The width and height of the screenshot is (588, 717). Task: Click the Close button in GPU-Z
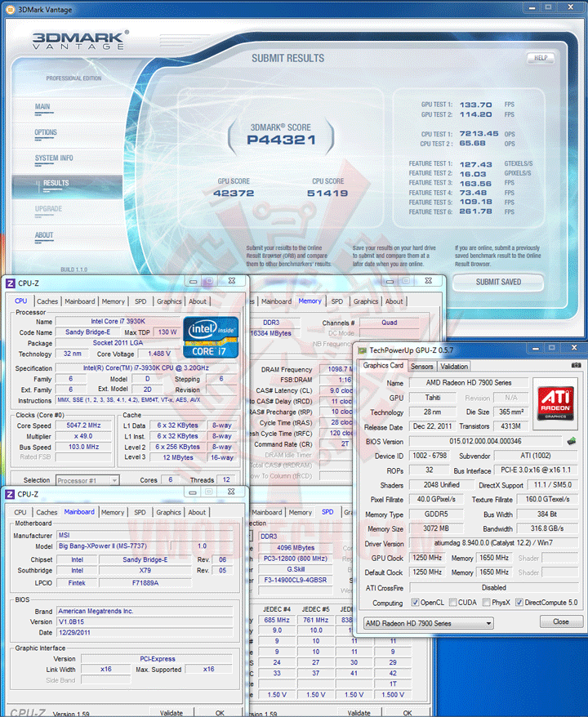click(x=561, y=621)
